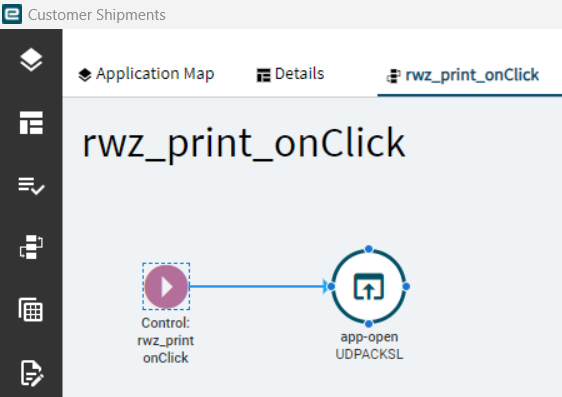562x397 pixels.
Task: Click the bottom connector dot on app-open node
Action: coord(369,324)
